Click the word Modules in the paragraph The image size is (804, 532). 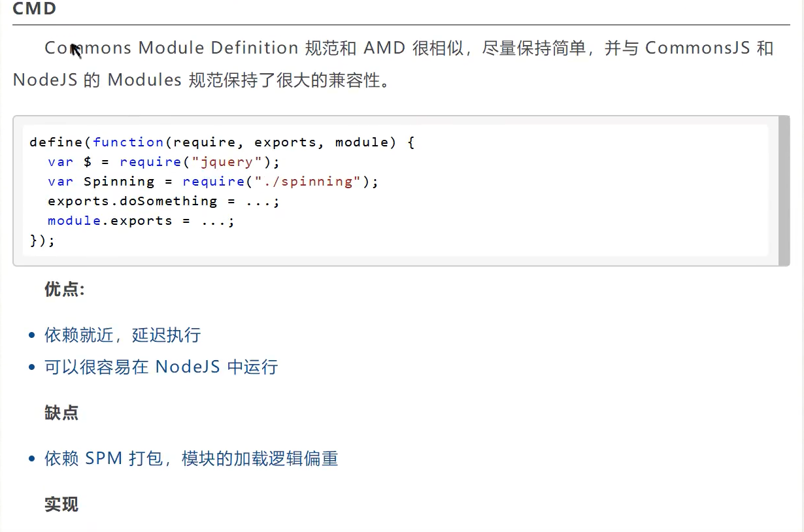(x=144, y=80)
